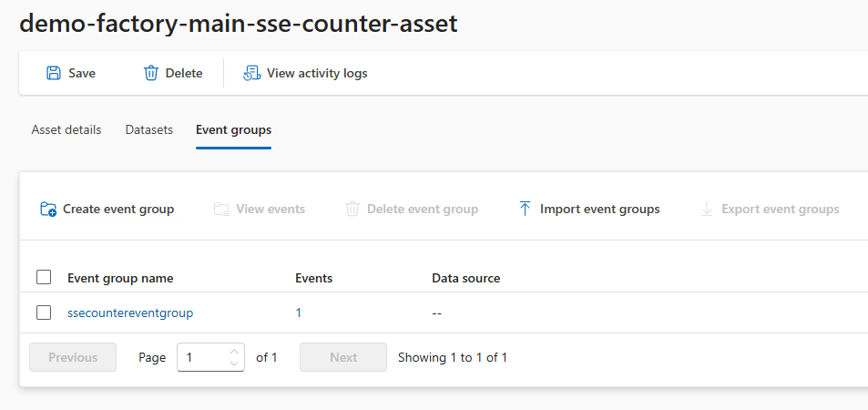Click the Delete trash can icon
This screenshot has height=410, width=868.
coord(151,73)
